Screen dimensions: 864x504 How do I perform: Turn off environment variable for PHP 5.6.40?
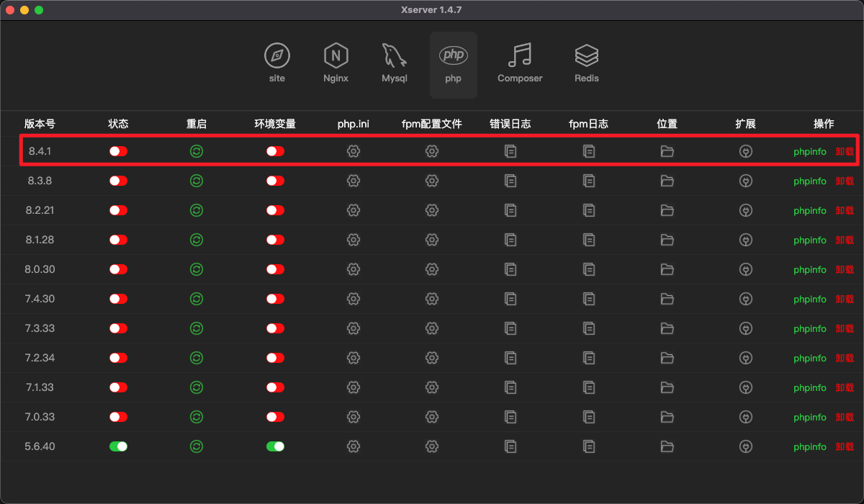click(275, 446)
